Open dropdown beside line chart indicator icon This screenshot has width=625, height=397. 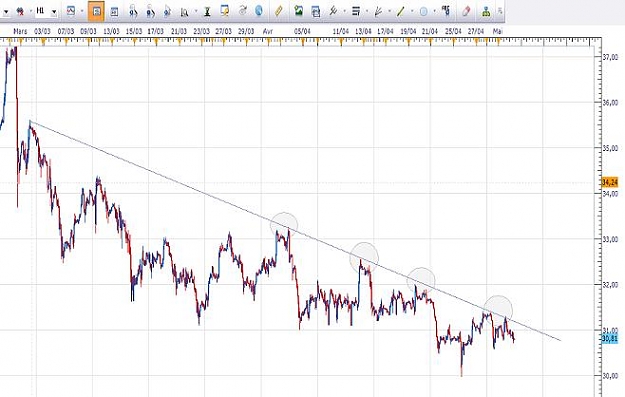tap(82, 12)
